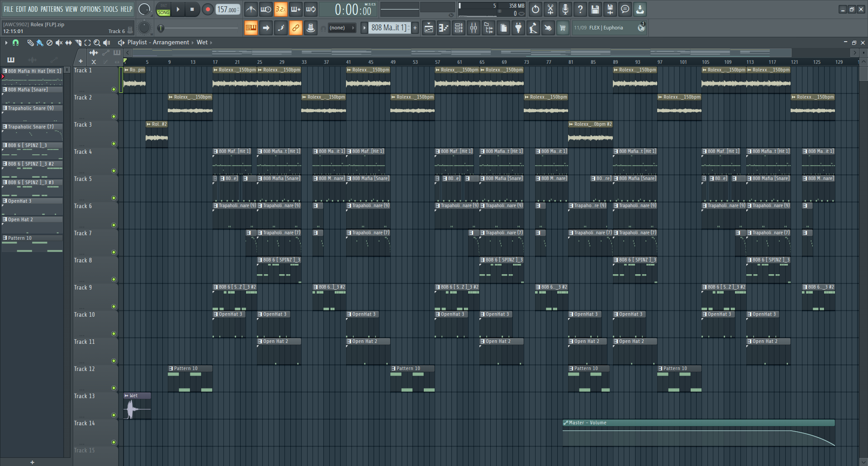
Task: Toggle the link-to-controller chain button
Action: [295, 28]
